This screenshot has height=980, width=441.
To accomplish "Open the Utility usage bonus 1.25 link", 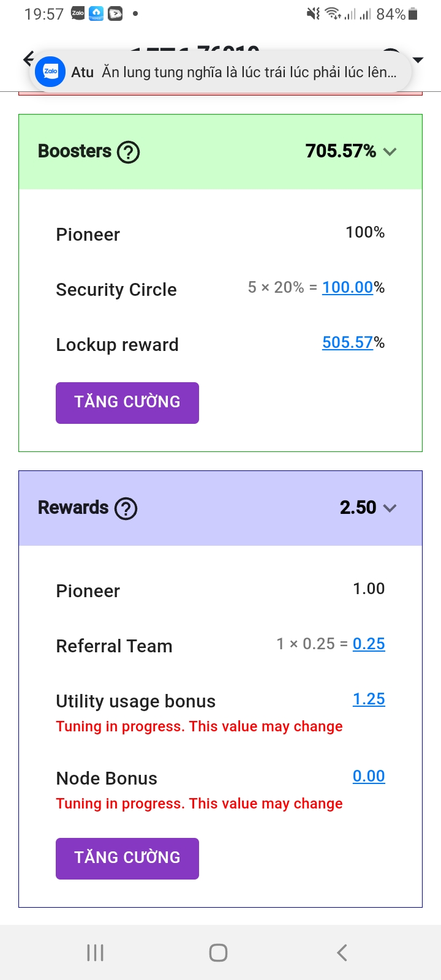I will click(369, 699).
